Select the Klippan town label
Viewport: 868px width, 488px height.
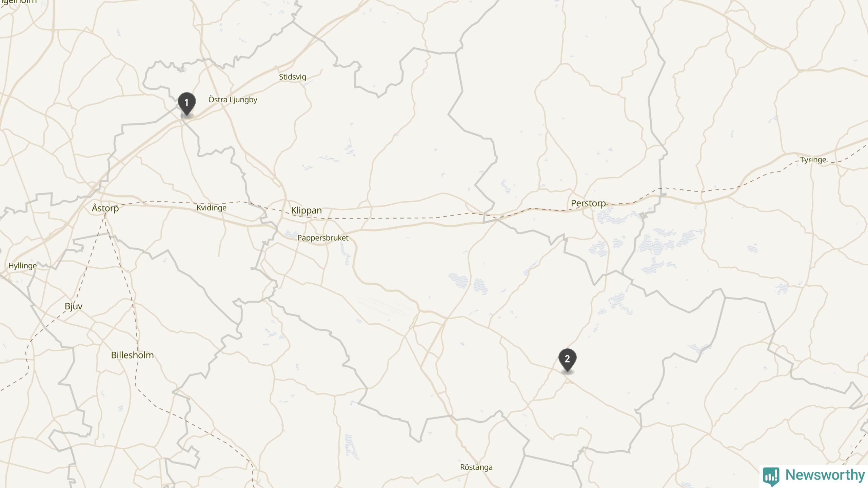click(x=306, y=210)
